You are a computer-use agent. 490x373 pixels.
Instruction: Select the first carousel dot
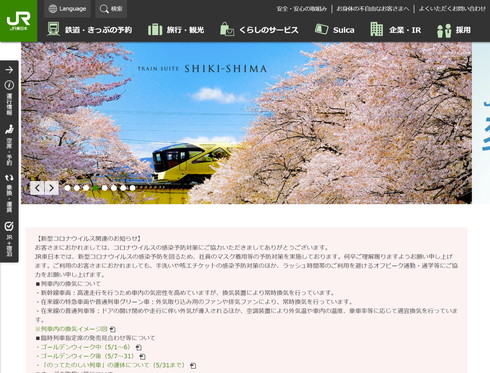point(68,188)
